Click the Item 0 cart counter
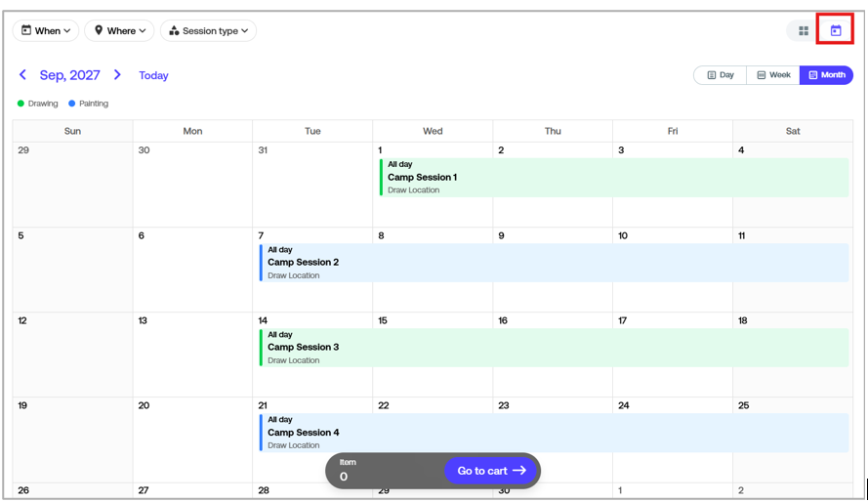 (348, 471)
